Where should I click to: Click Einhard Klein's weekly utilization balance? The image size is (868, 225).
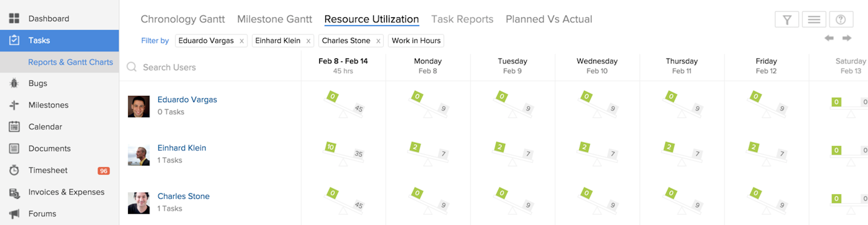point(343,153)
